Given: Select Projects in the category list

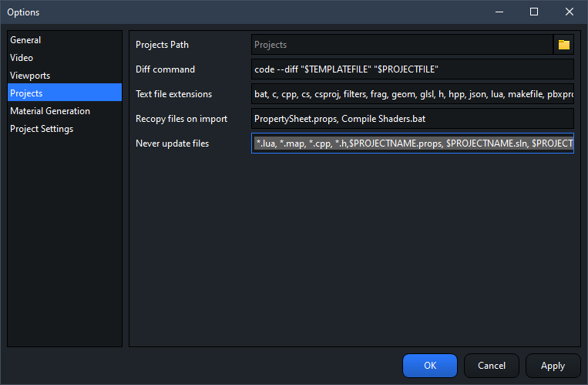Looking at the screenshot, I should tap(26, 93).
